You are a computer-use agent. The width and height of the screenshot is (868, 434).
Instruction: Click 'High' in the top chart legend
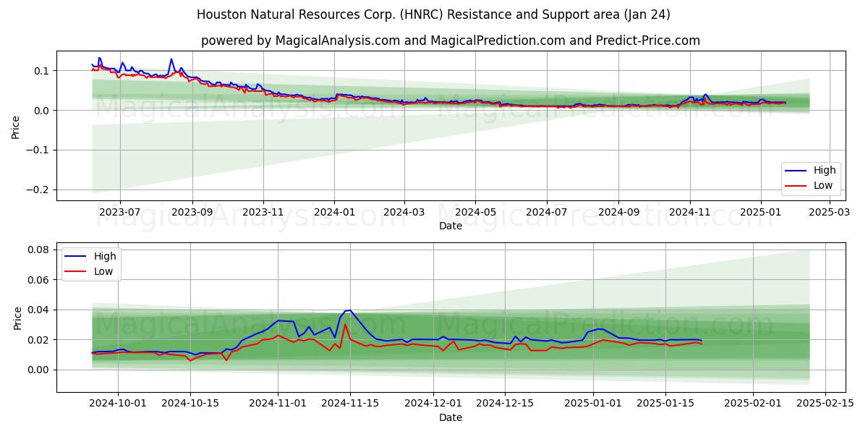pyautogui.click(x=825, y=170)
